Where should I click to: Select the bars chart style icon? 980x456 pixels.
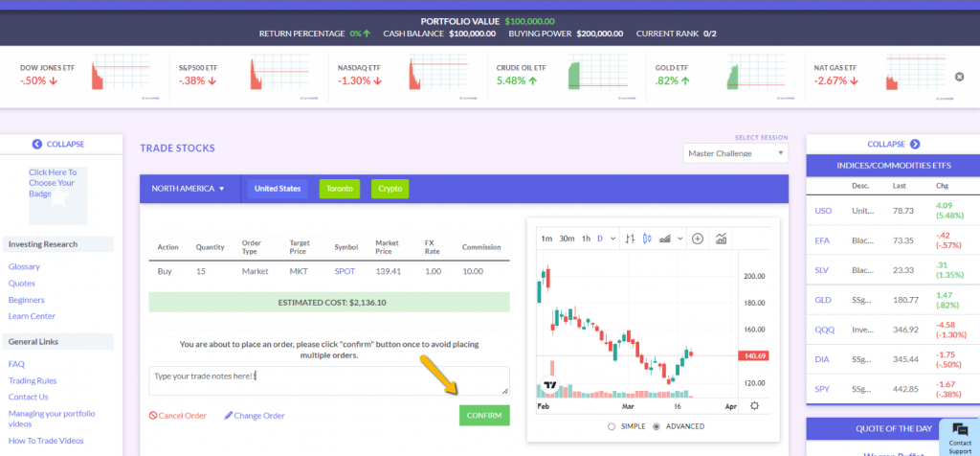pos(630,239)
